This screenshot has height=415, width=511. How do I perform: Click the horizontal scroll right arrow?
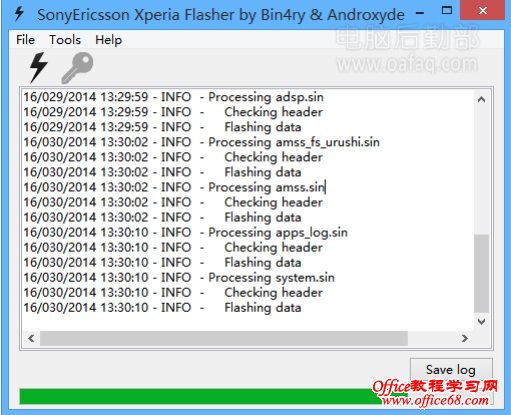[464, 338]
